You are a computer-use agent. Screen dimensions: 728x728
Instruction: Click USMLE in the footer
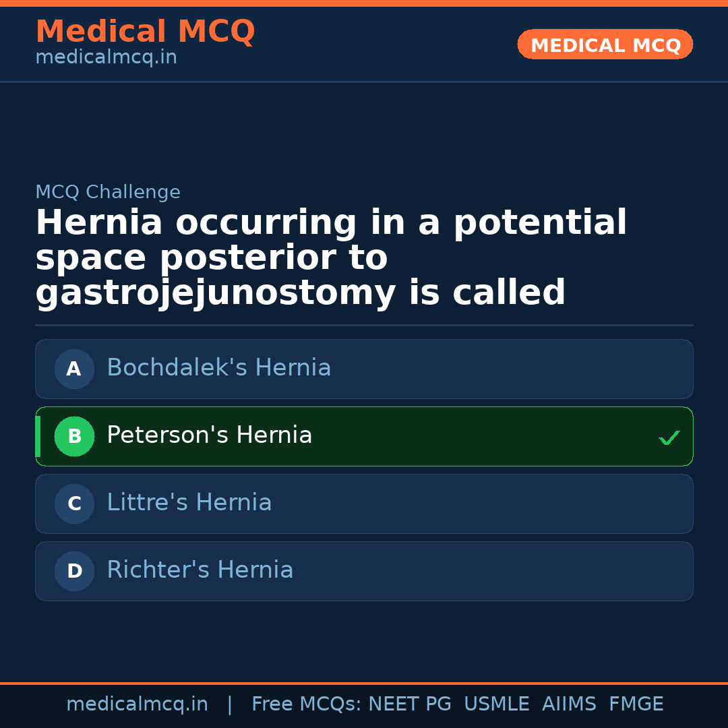[496, 704]
